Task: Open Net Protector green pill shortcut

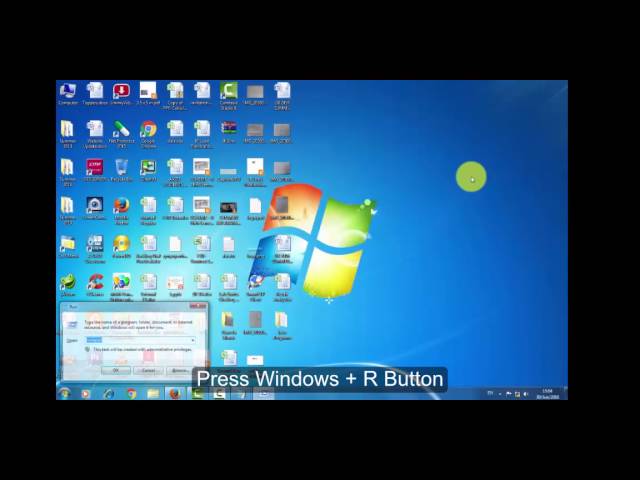Action: pyautogui.click(x=121, y=134)
